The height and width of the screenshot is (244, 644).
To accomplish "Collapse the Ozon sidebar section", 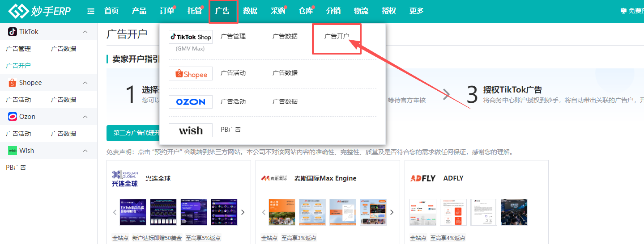I will click(85, 117).
